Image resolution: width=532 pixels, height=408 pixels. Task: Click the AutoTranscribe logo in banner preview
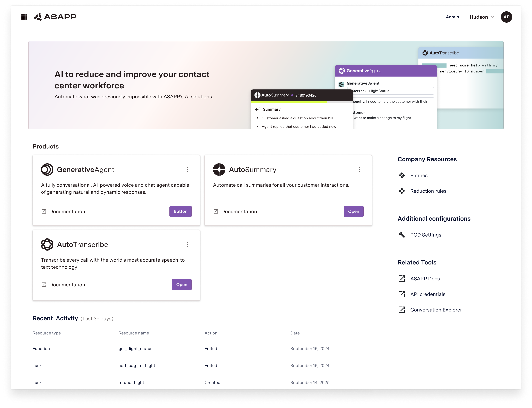point(425,53)
